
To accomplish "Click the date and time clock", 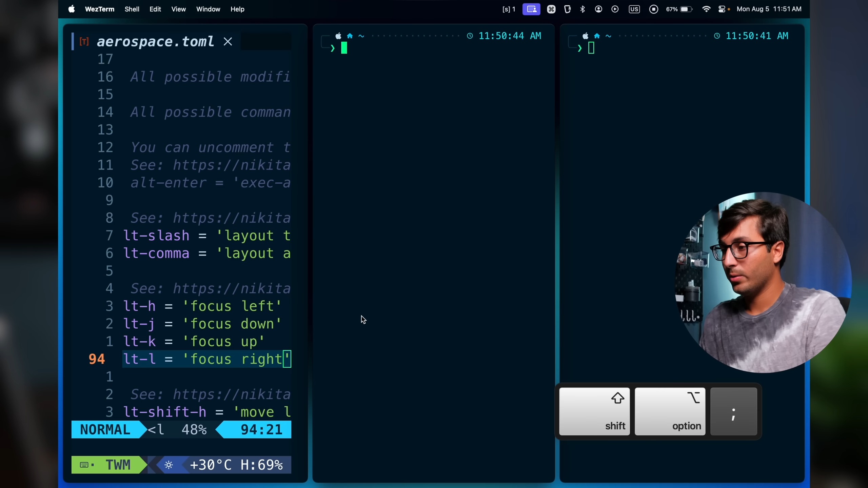I will 769,9.
